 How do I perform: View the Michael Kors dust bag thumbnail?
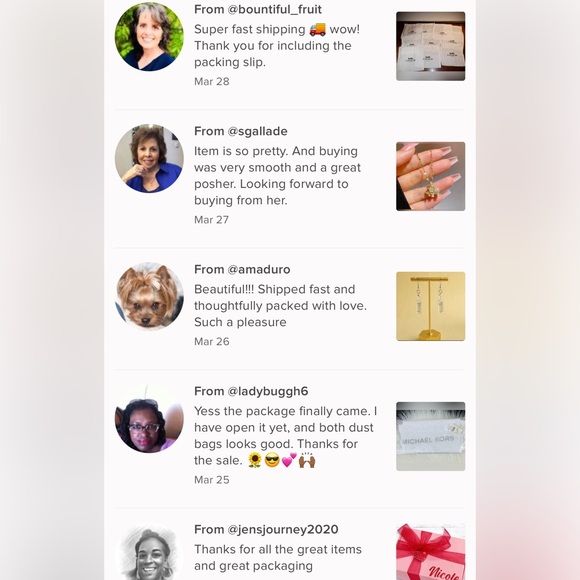(431, 436)
